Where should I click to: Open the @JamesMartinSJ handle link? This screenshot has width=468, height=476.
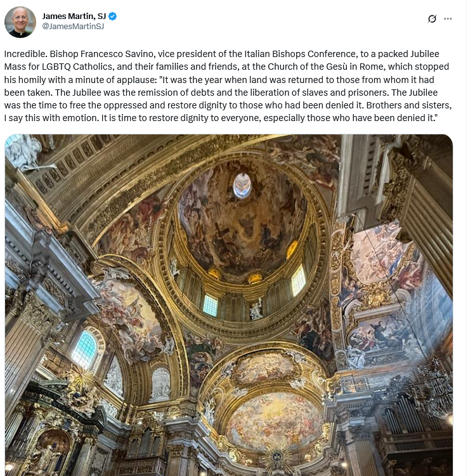coord(73,27)
